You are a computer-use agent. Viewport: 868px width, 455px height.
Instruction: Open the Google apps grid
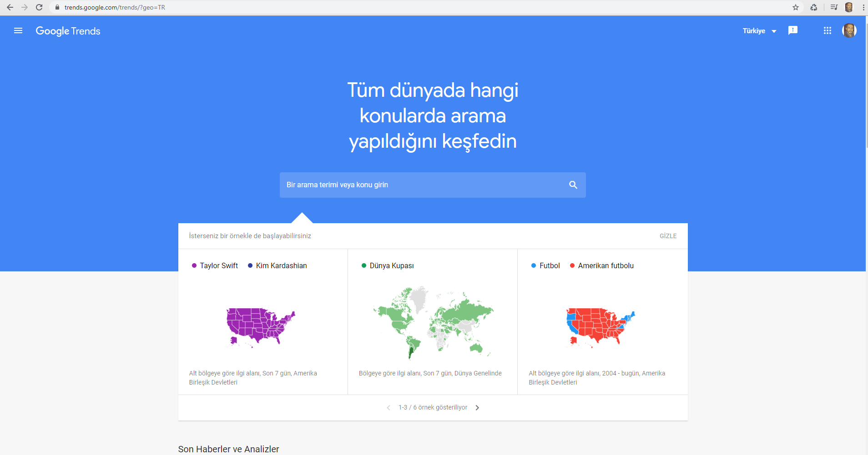[x=828, y=30]
